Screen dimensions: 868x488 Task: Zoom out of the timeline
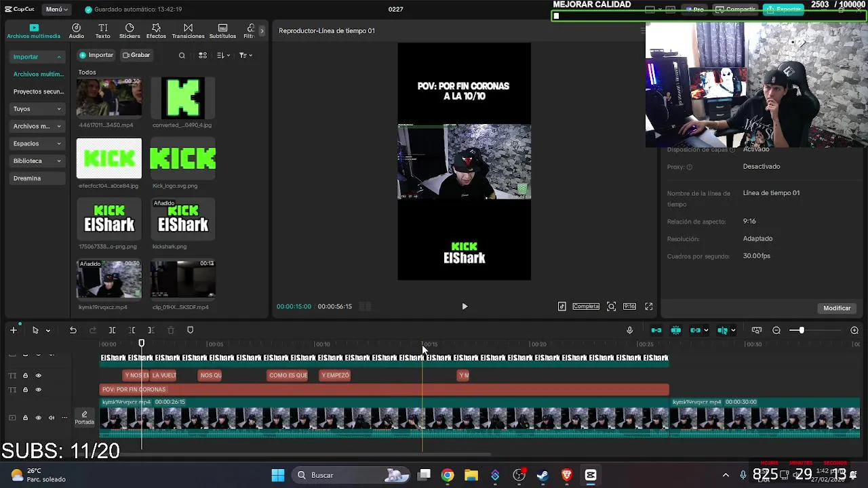(x=776, y=330)
